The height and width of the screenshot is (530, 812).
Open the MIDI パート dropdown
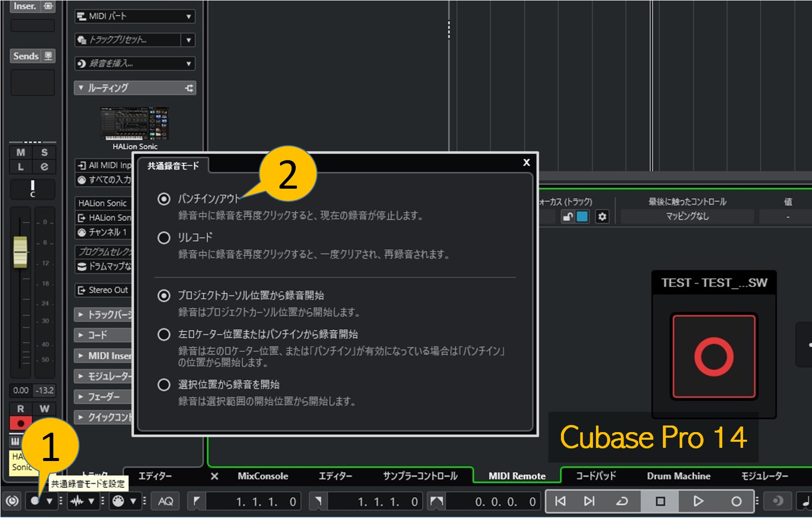(135, 16)
